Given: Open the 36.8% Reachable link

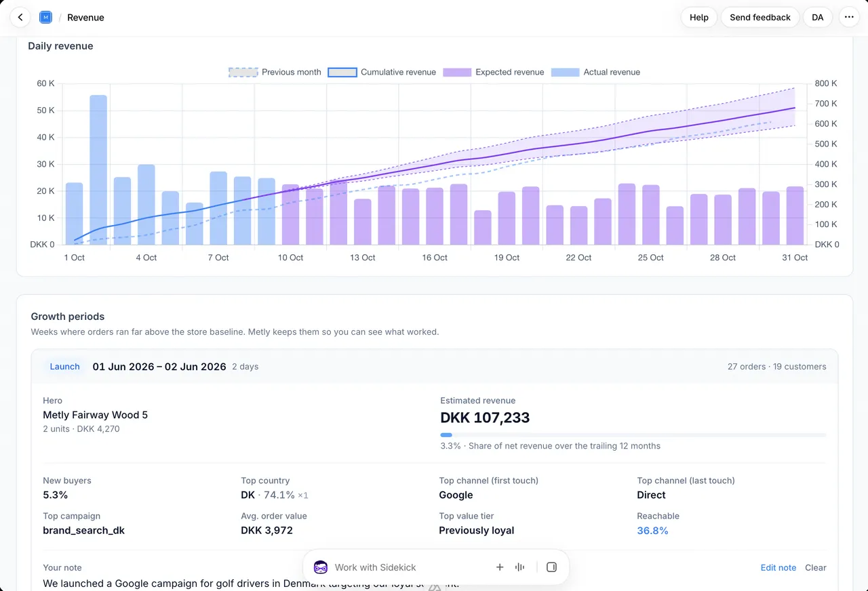Looking at the screenshot, I should (x=652, y=531).
